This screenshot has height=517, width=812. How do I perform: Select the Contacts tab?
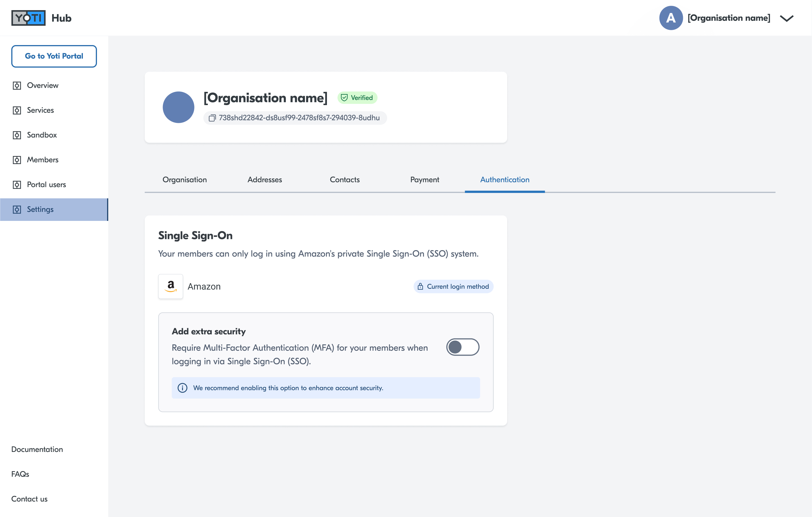pyautogui.click(x=345, y=180)
